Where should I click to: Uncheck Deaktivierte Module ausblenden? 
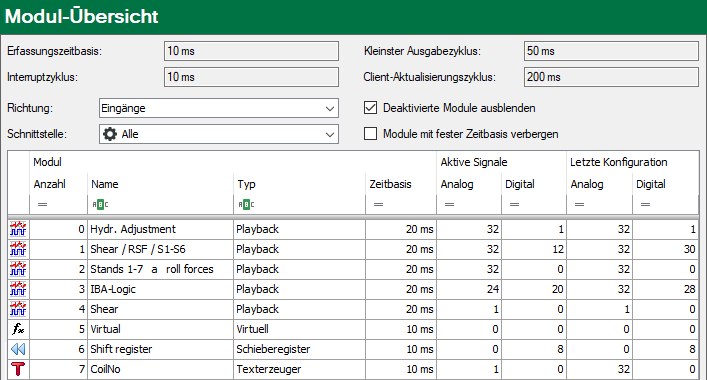coord(370,108)
